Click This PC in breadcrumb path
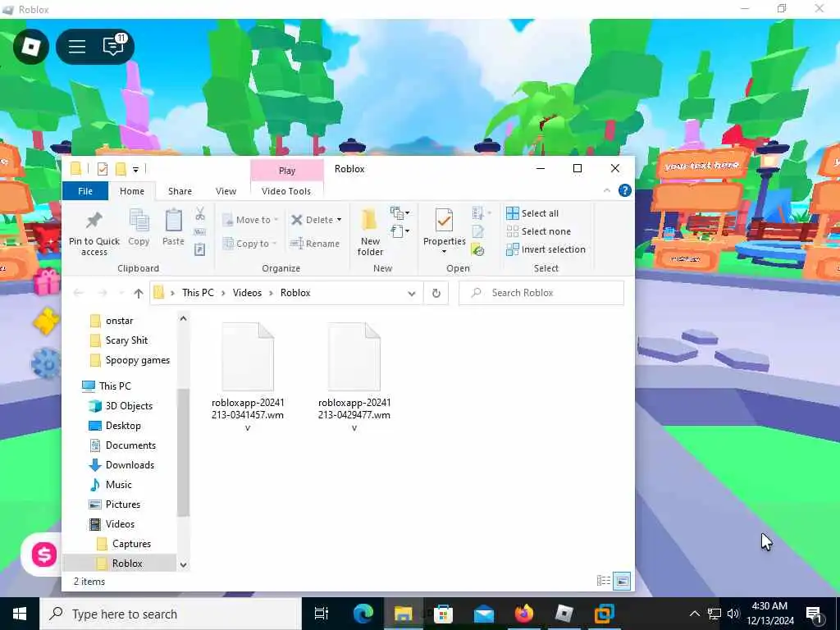The image size is (840, 630). (x=198, y=293)
